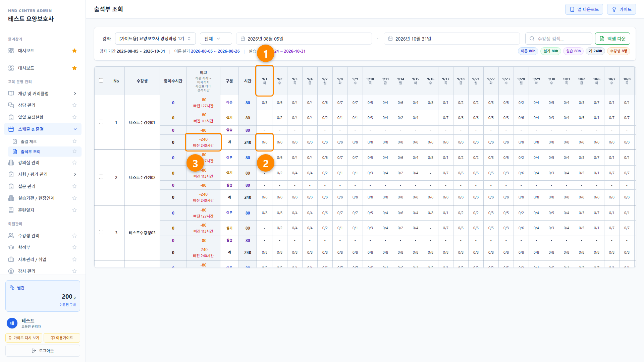
Task: Open the 훈련일지 menu
Action: tap(43, 210)
